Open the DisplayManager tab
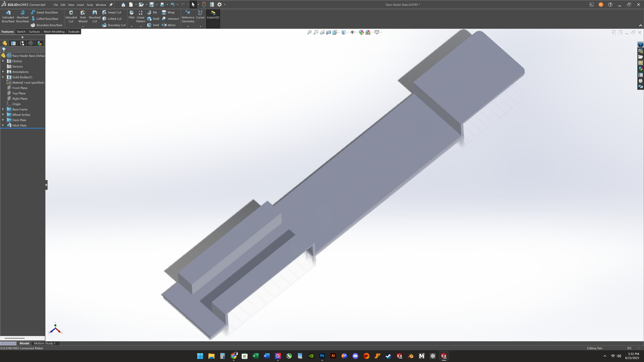 (x=40, y=43)
